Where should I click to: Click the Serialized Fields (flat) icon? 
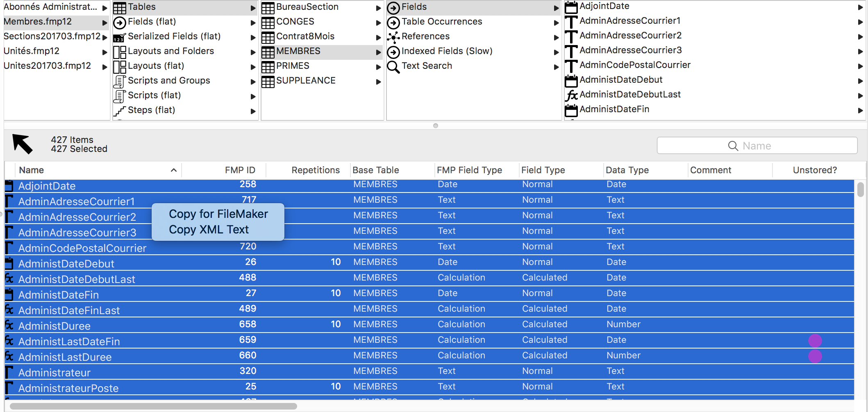click(119, 37)
